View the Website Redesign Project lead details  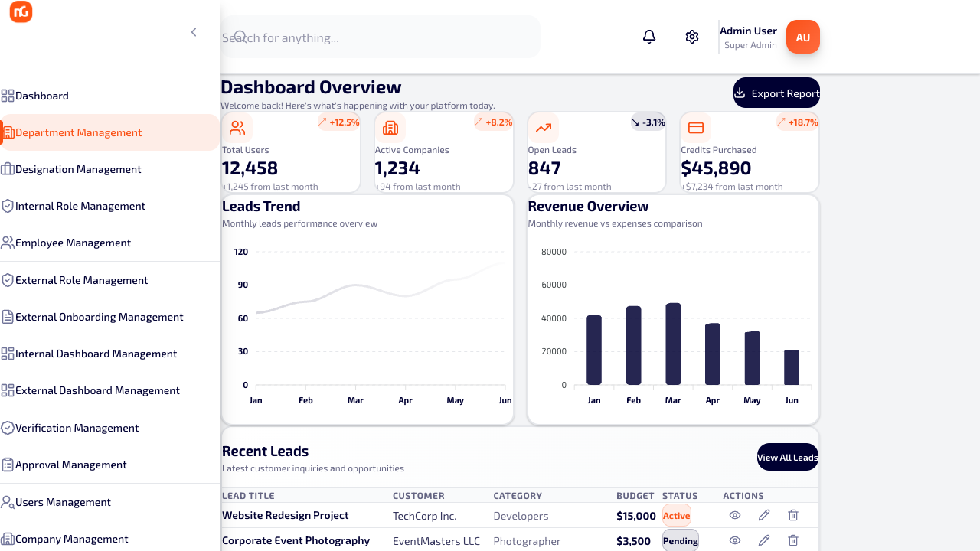[735, 515]
